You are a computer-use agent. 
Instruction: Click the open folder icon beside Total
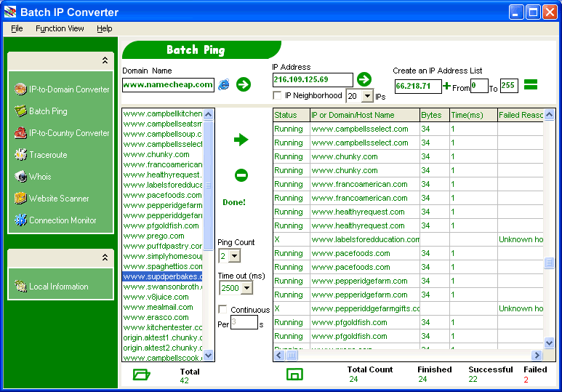141,375
